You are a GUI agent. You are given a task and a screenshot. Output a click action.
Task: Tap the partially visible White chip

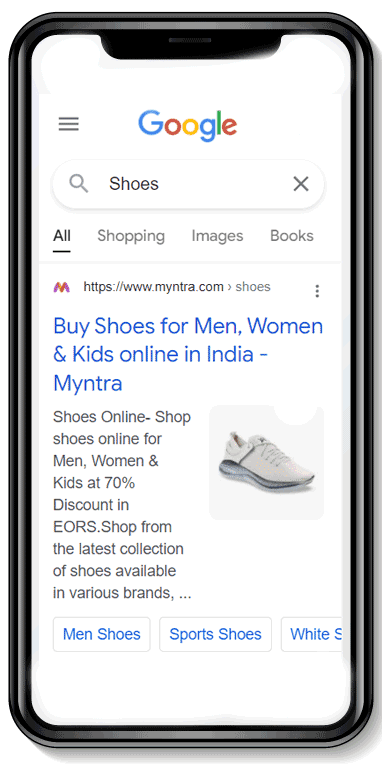[311, 634]
